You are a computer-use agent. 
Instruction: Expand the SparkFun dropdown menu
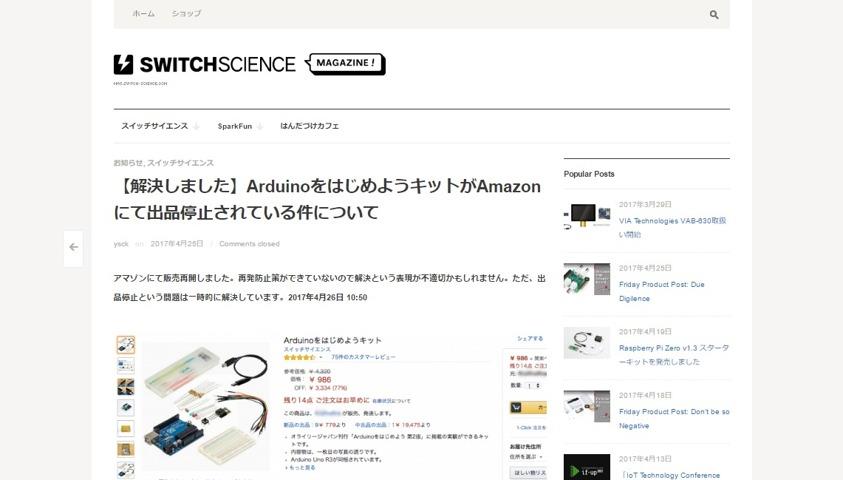click(240, 126)
